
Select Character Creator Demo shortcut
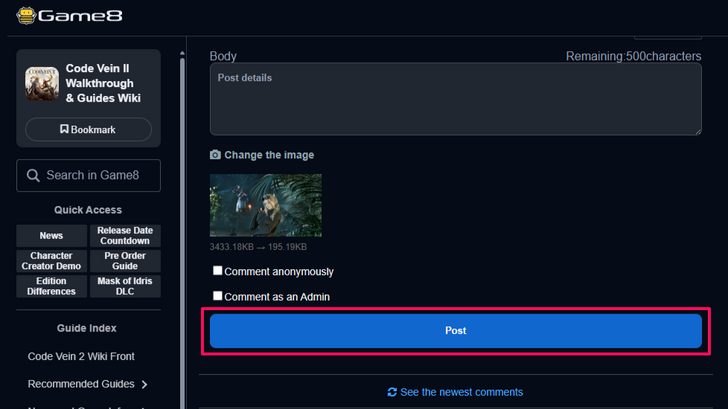(x=51, y=261)
